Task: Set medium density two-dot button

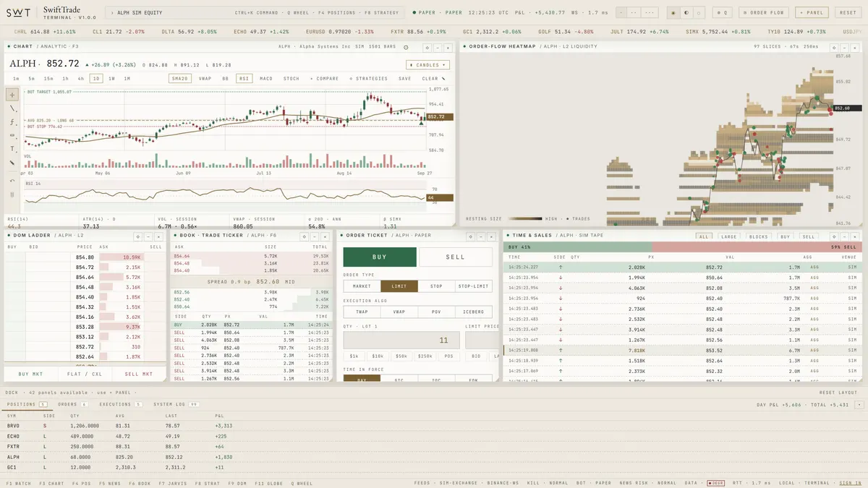Action: [x=634, y=13]
